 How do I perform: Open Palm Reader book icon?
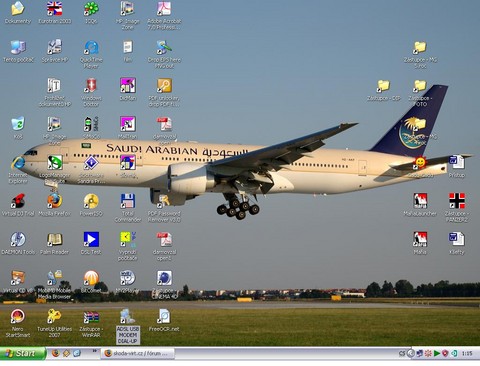point(54,239)
